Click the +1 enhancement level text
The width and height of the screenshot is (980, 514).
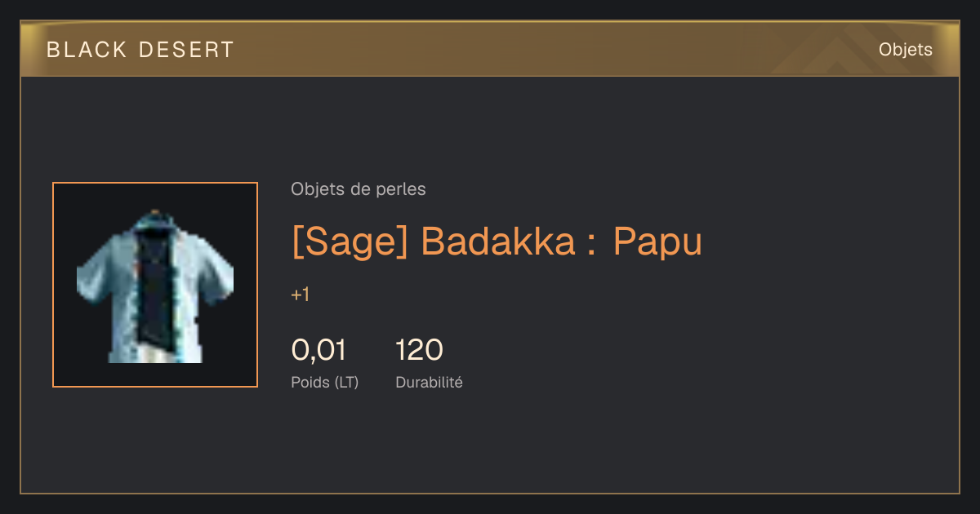[300, 295]
